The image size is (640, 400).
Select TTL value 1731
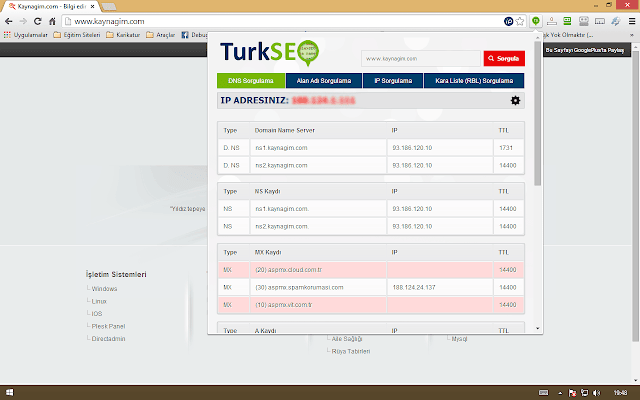(506, 148)
